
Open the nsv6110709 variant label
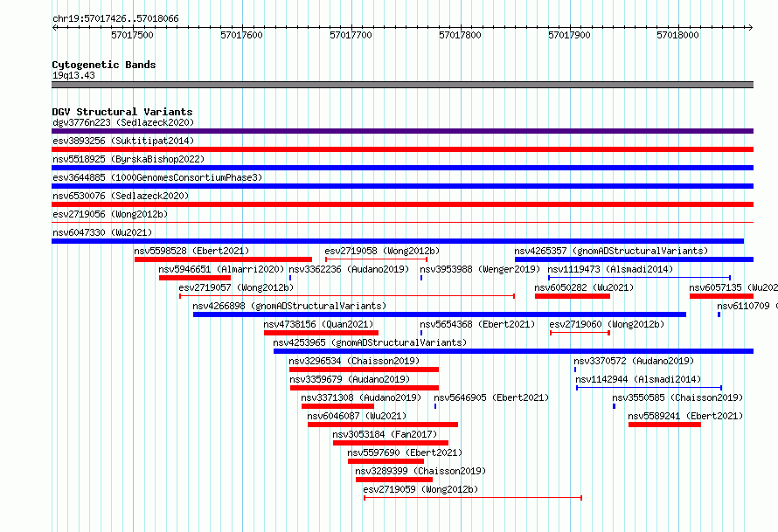tap(747, 306)
